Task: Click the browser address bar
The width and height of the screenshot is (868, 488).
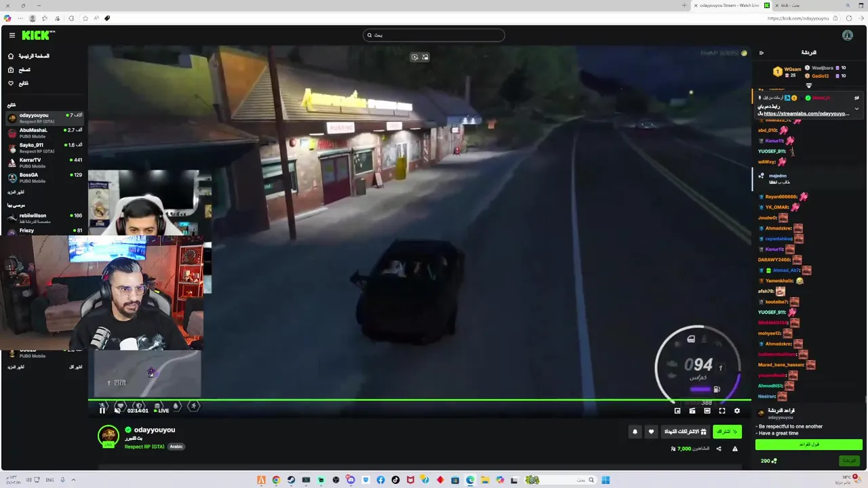Action: pos(475,18)
